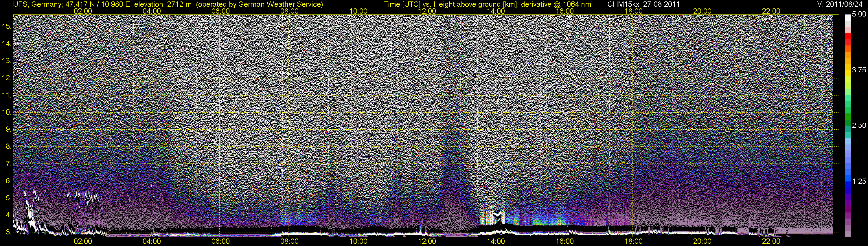This screenshot has width=868, height=246.
Task: Click the top time axis label 06:00
Action: 220,11
